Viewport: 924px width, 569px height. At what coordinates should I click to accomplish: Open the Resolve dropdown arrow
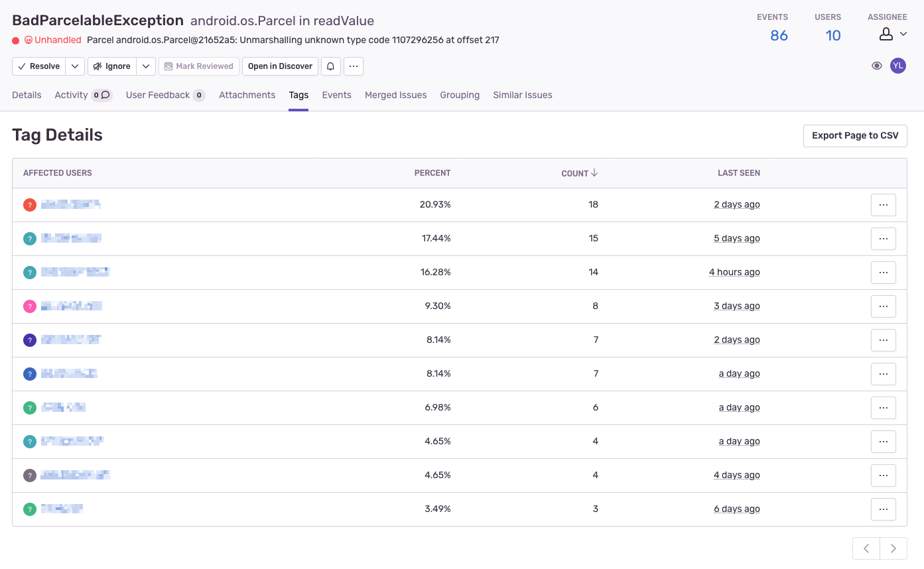(x=74, y=66)
